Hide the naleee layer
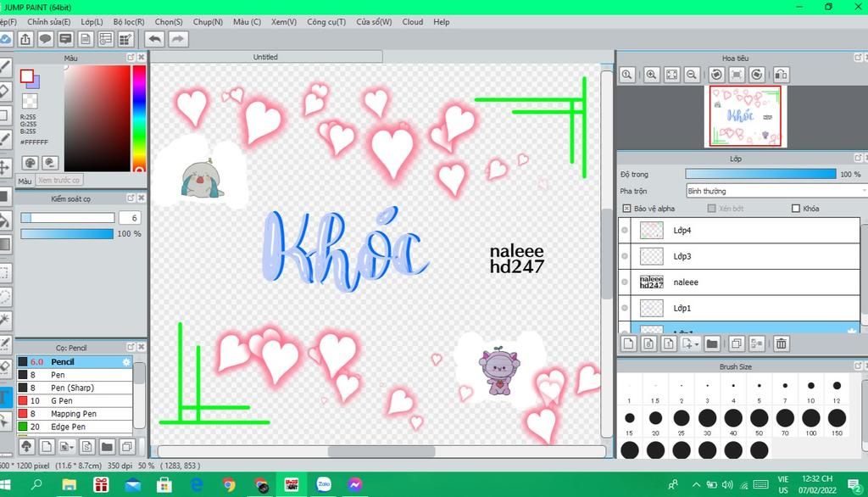 pyautogui.click(x=625, y=282)
